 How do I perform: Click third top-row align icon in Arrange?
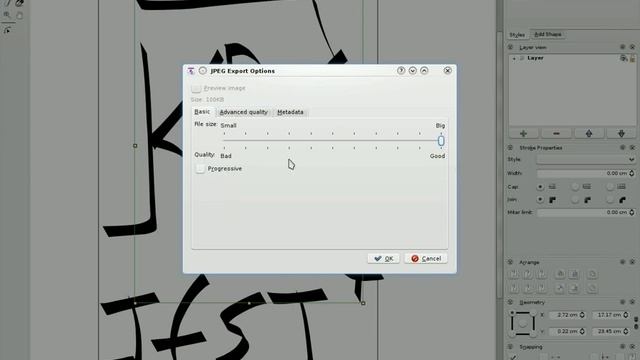[542, 274]
